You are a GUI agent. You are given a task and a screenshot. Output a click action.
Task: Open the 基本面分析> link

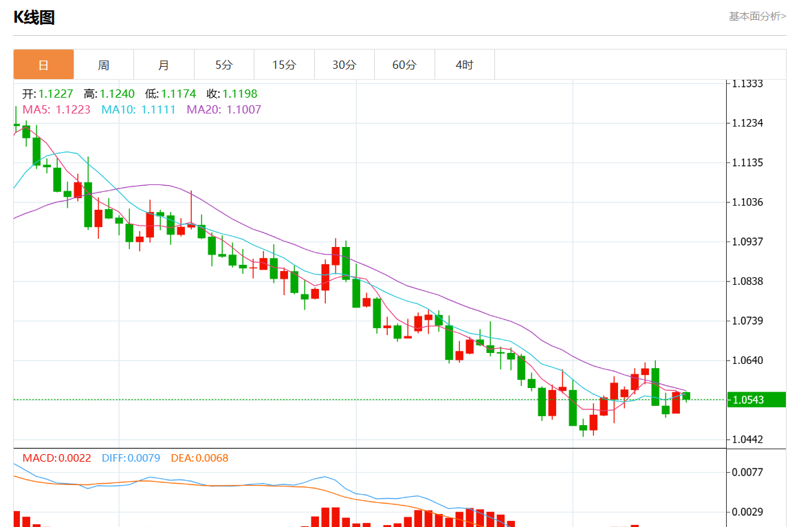[757, 17]
